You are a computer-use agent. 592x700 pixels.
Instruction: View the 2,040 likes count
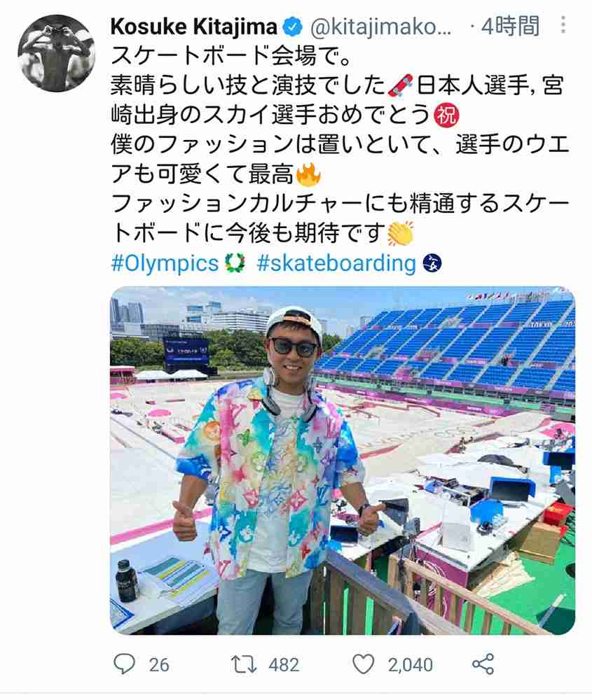tap(410, 665)
